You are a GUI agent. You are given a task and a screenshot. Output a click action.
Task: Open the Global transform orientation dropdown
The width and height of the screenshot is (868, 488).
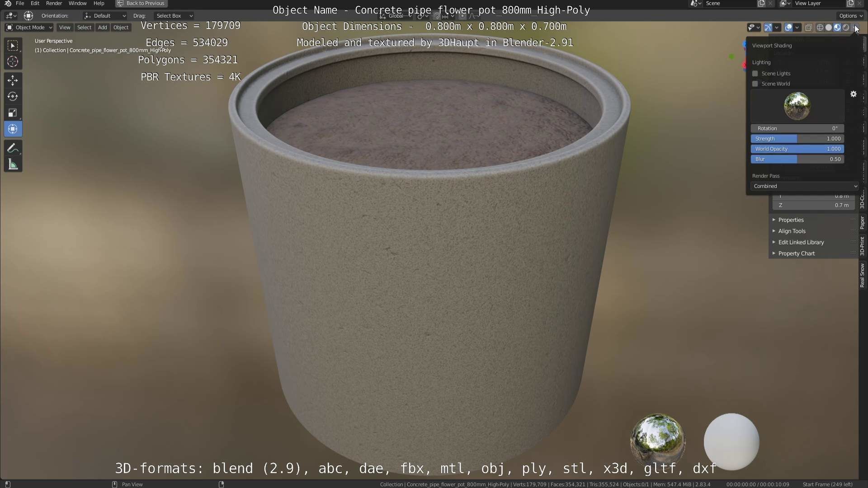[395, 16]
